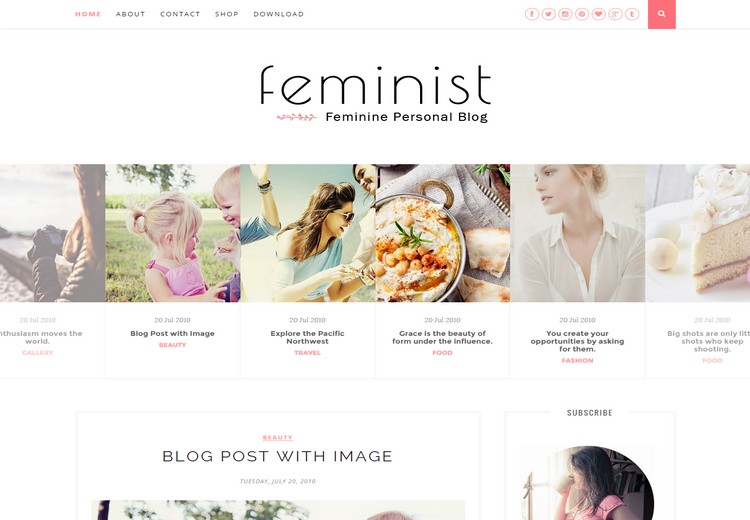Screen dimensions: 750x520
Task: Click the heart (Bloglovin) social icon
Action: point(598,14)
